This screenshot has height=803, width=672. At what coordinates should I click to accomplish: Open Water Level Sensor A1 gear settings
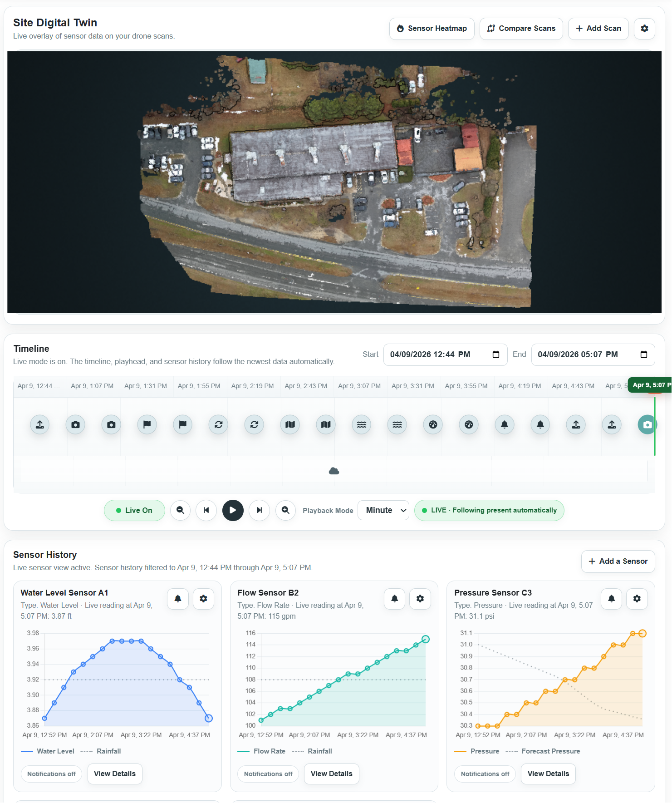(203, 599)
